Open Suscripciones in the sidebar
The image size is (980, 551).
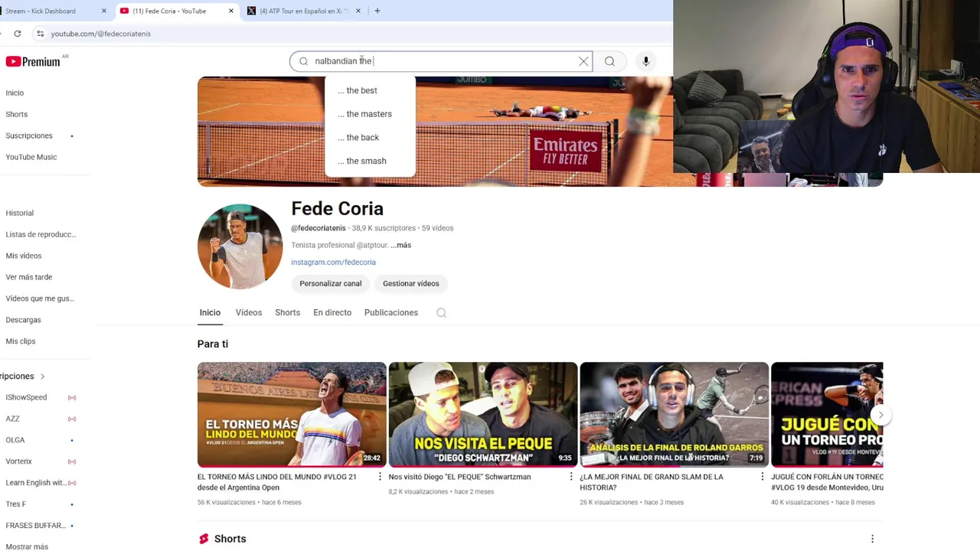click(x=29, y=135)
